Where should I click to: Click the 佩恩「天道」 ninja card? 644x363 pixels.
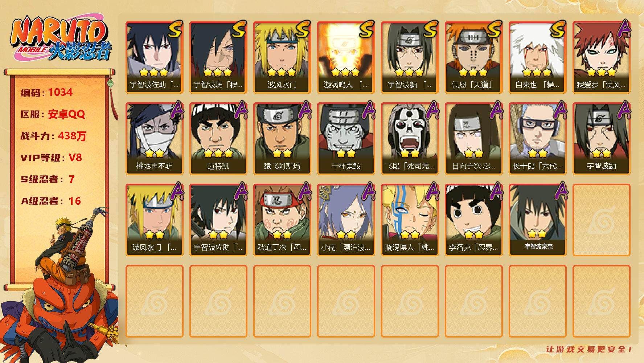click(x=473, y=57)
